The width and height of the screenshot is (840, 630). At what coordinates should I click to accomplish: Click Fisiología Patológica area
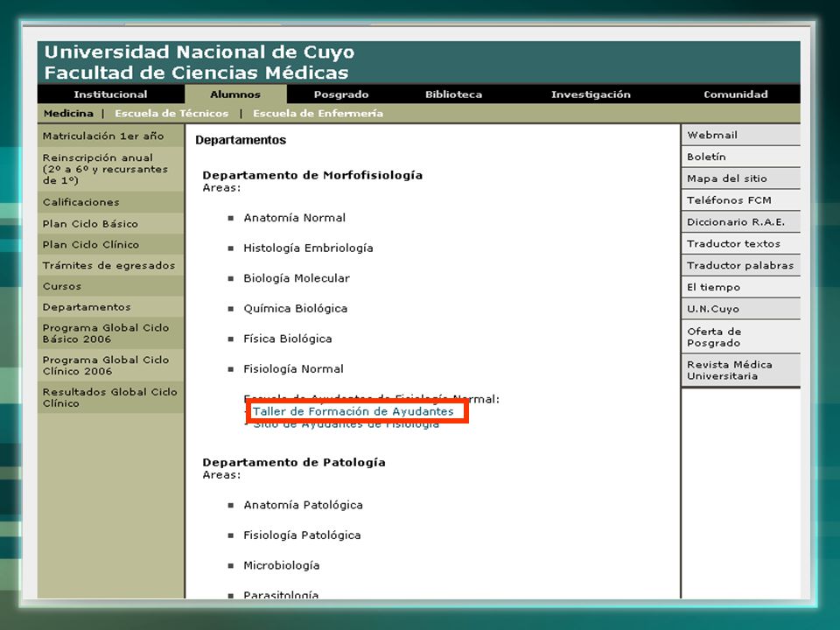point(302,535)
